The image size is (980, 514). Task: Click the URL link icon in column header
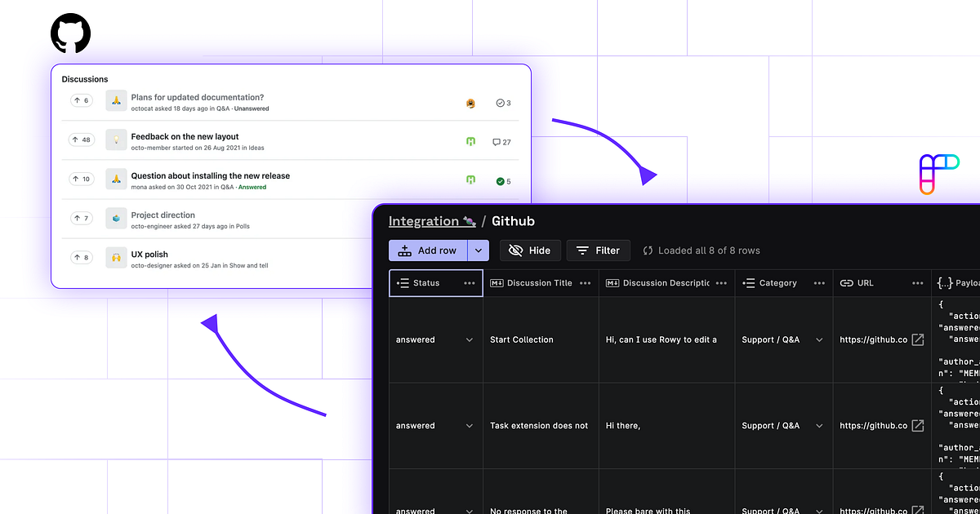(846, 282)
